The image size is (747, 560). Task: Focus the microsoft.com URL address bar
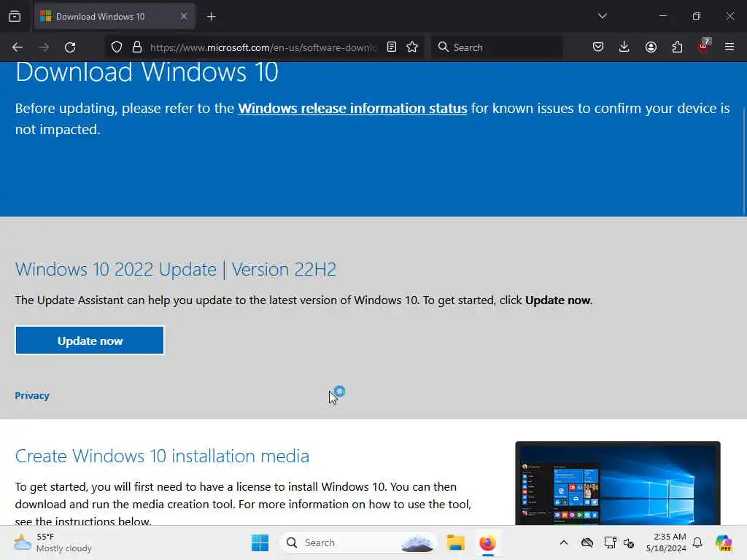(263, 47)
